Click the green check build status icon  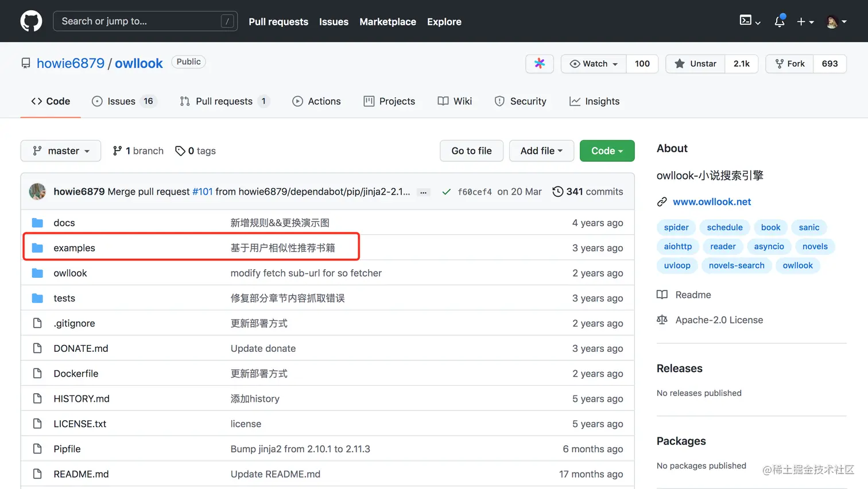446,192
